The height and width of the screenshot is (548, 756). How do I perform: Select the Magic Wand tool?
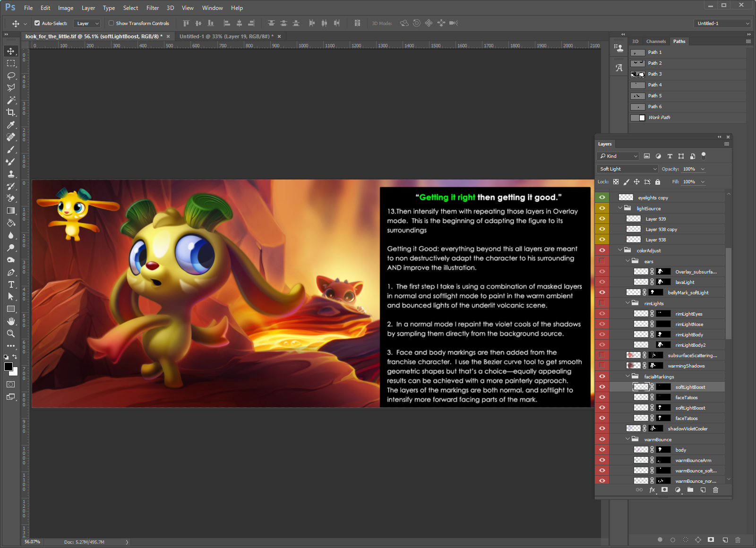click(11, 100)
